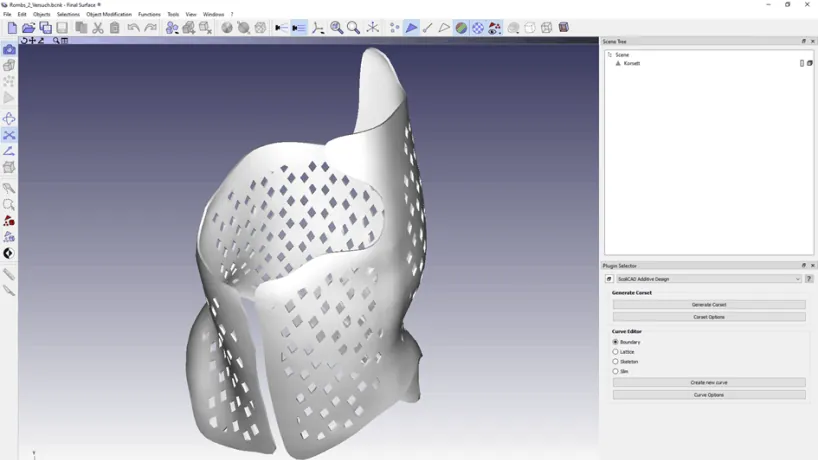
Task: Open the Edit menu
Action: [22, 14]
